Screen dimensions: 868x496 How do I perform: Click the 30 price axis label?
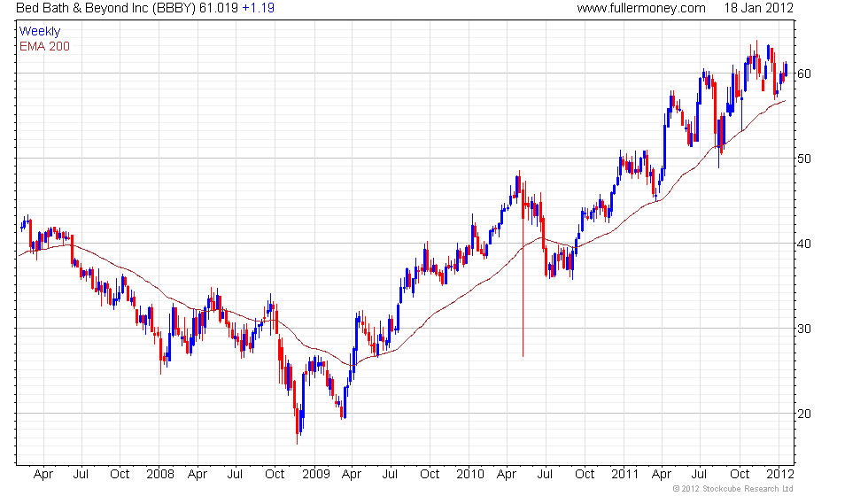tap(804, 329)
